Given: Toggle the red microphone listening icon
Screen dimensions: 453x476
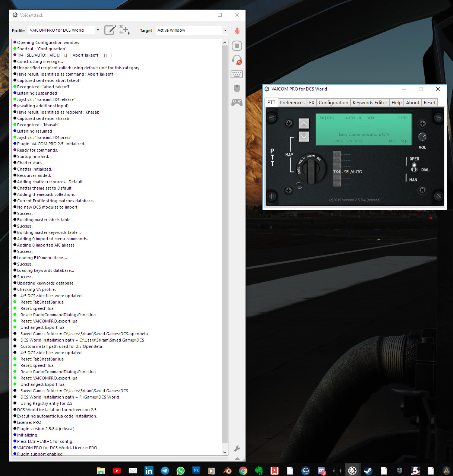Looking at the screenshot, I should [x=237, y=31].
